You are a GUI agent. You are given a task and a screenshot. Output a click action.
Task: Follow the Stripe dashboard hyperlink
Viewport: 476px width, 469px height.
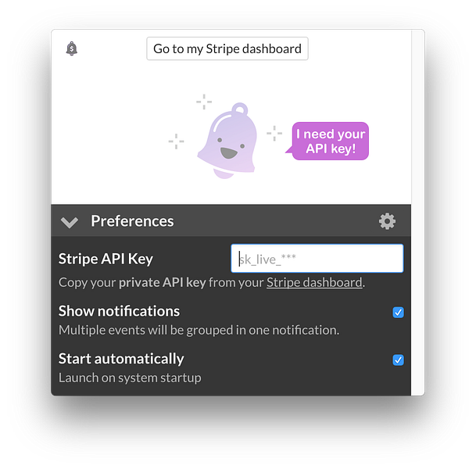click(x=314, y=283)
